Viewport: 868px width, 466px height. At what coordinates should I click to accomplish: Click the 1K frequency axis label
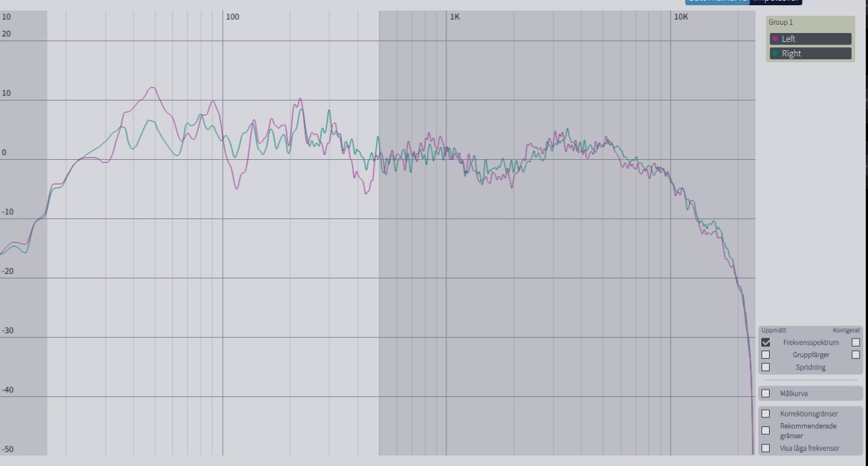(x=455, y=17)
